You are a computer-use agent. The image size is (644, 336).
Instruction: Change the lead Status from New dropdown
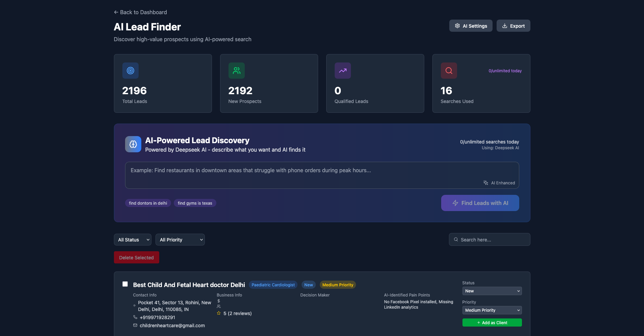tap(492, 291)
